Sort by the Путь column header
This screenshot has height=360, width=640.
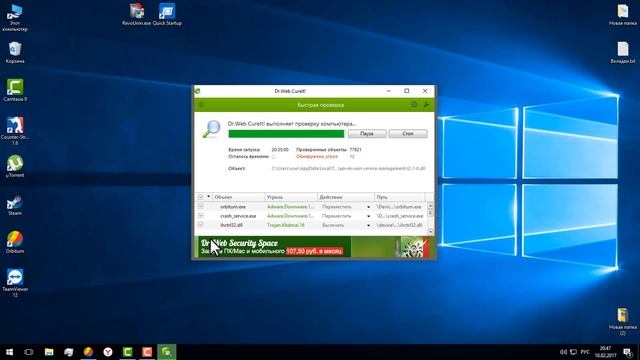coord(400,197)
